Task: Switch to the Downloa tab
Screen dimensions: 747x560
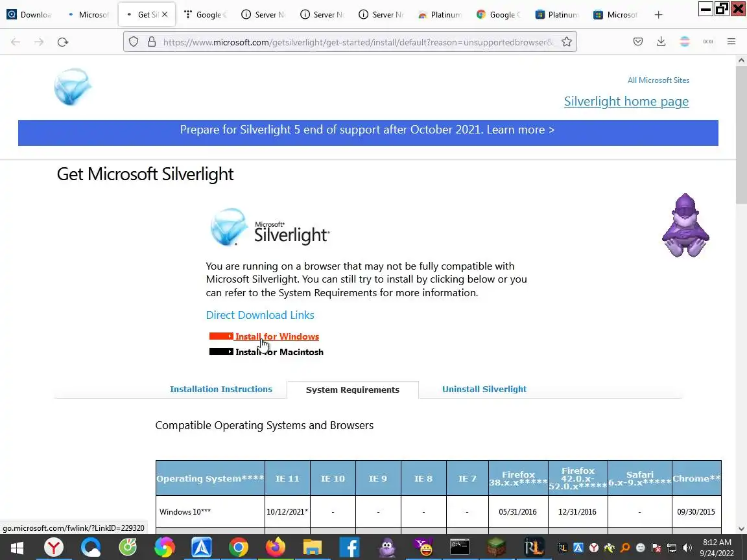Action: [x=30, y=15]
